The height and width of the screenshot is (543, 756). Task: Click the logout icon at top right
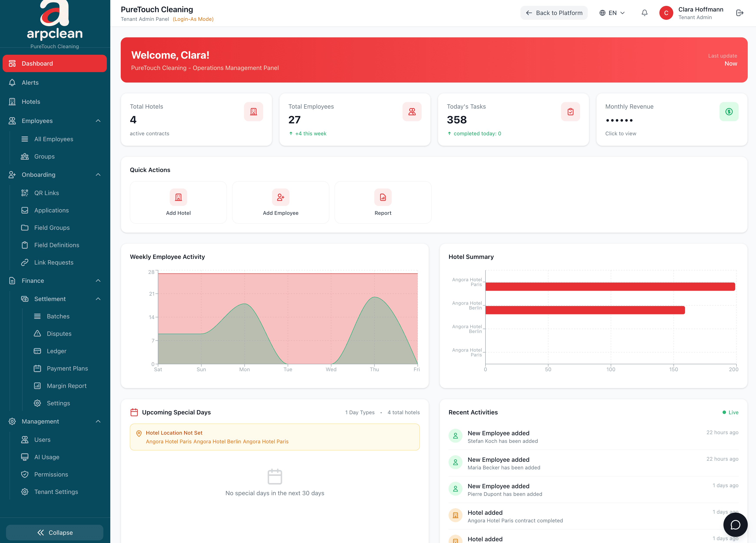[x=740, y=13]
